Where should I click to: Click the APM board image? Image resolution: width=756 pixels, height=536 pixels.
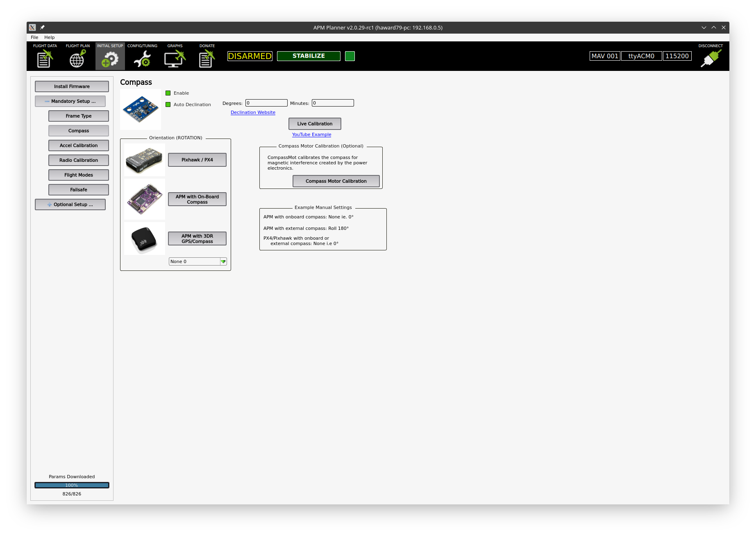click(145, 199)
